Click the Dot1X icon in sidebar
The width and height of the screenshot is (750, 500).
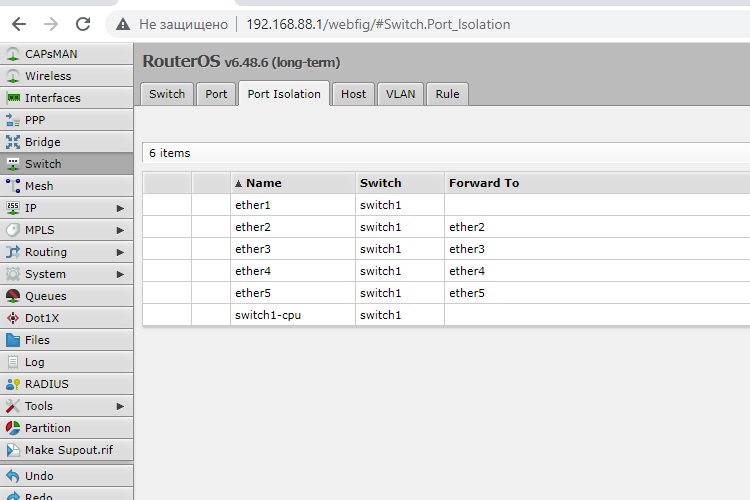click(13, 318)
